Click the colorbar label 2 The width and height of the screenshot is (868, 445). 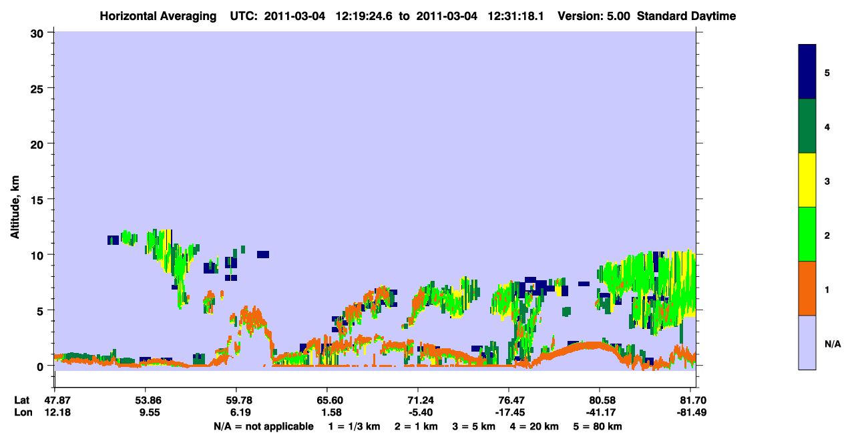point(827,234)
